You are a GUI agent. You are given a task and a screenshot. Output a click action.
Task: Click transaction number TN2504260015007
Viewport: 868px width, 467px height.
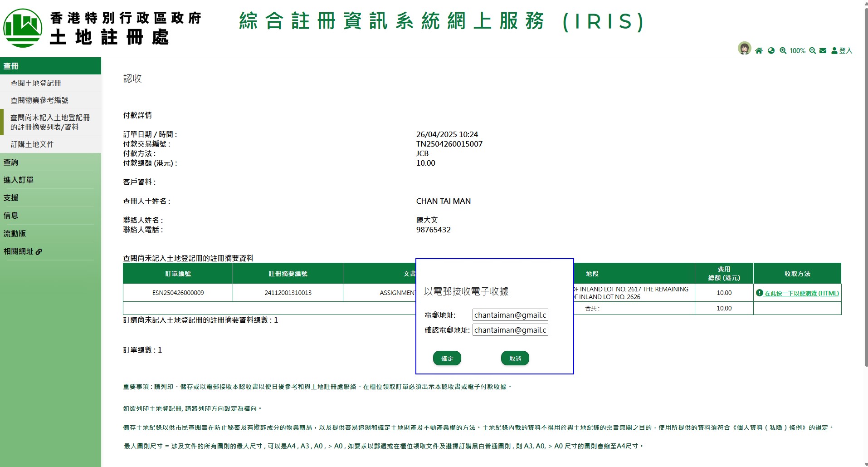[449, 144]
